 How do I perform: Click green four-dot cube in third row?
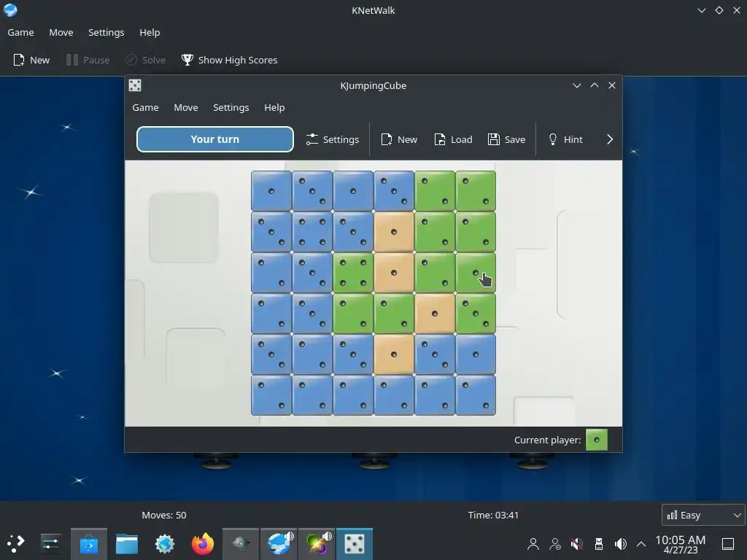353,273
